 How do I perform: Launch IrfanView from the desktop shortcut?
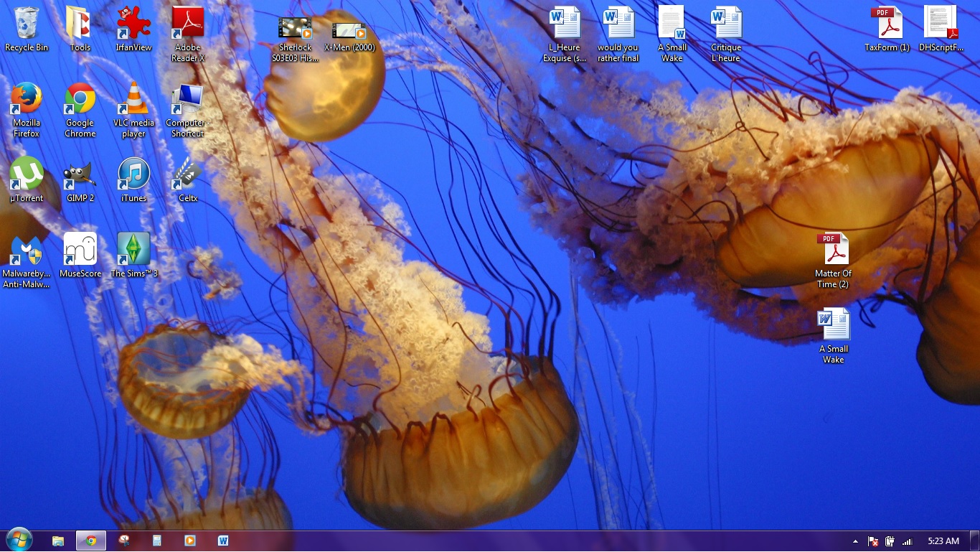(x=133, y=29)
